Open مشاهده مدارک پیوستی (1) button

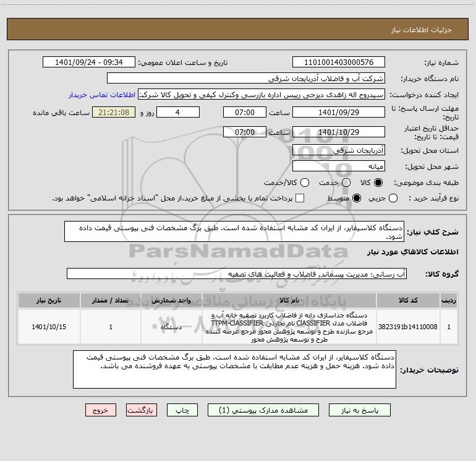(x=263, y=410)
